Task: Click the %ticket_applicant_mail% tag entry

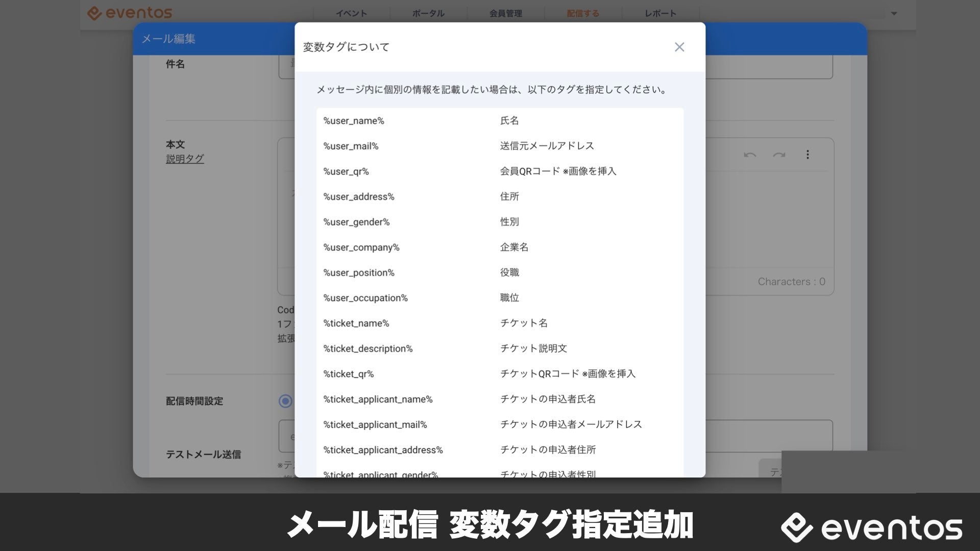Action: 375,424
